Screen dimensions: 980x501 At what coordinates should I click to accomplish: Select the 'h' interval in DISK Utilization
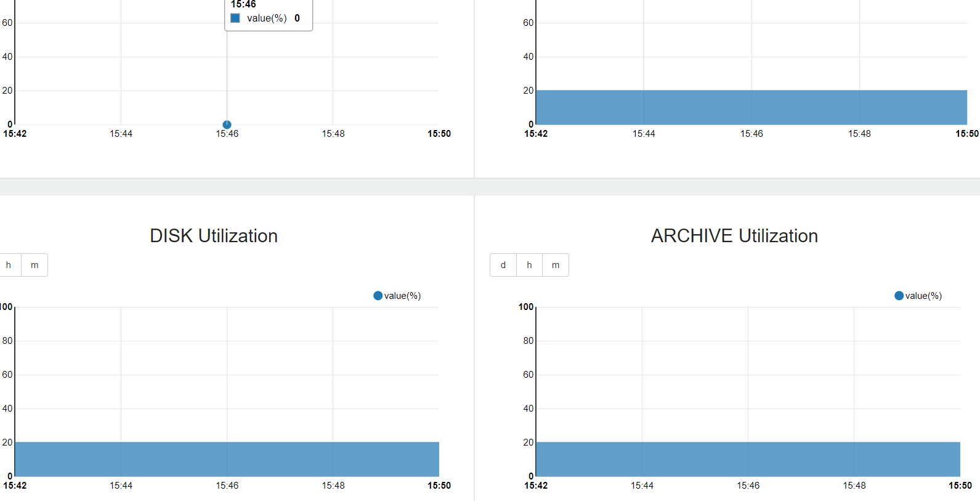tap(9, 265)
